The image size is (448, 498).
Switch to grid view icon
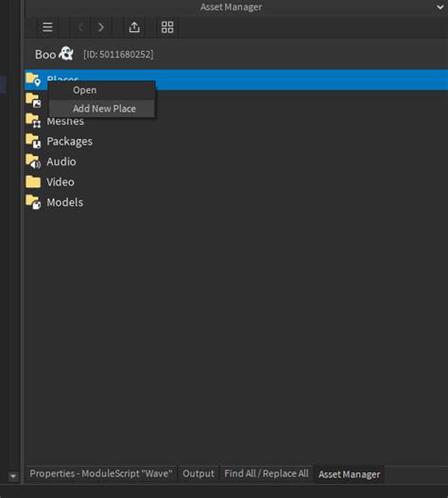tap(167, 27)
